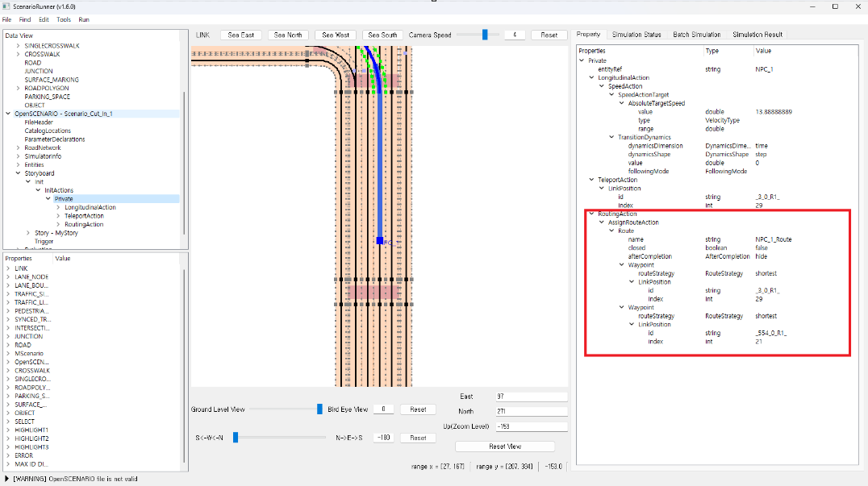868x486 pixels.
Task: Open the Run menu
Action: pos(83,19)
